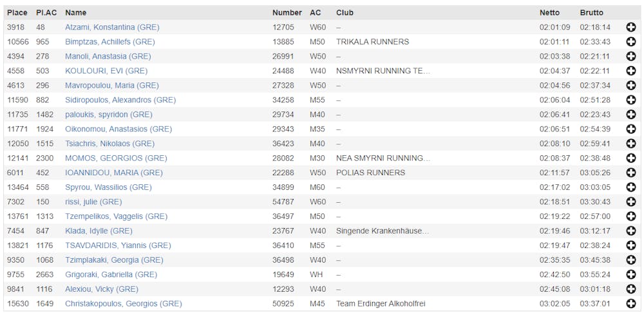Click plus icon beside rissi, julie
644x313 pixels.
point(630,202)
